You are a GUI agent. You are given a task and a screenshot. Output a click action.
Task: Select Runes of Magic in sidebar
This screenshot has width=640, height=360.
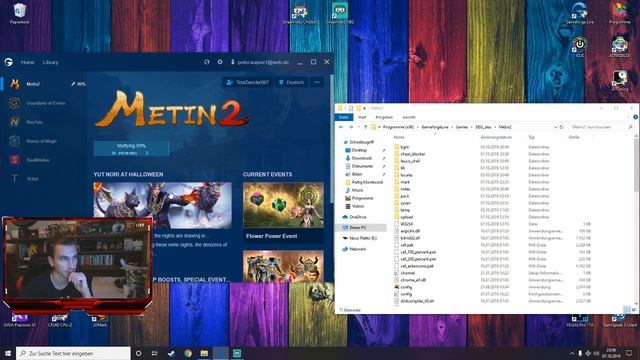(43, 141)
